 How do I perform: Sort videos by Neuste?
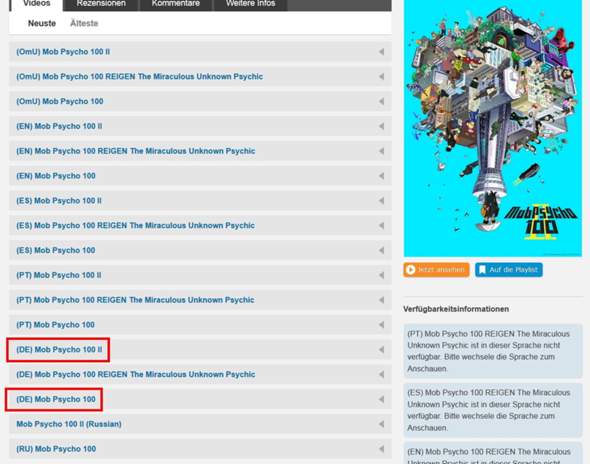(x=42, y=23)
